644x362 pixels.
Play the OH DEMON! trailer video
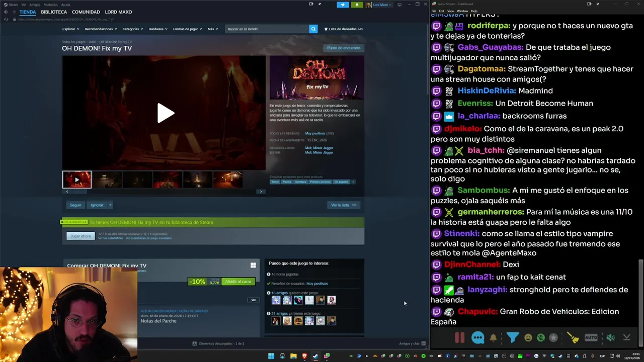coord(166,113)
